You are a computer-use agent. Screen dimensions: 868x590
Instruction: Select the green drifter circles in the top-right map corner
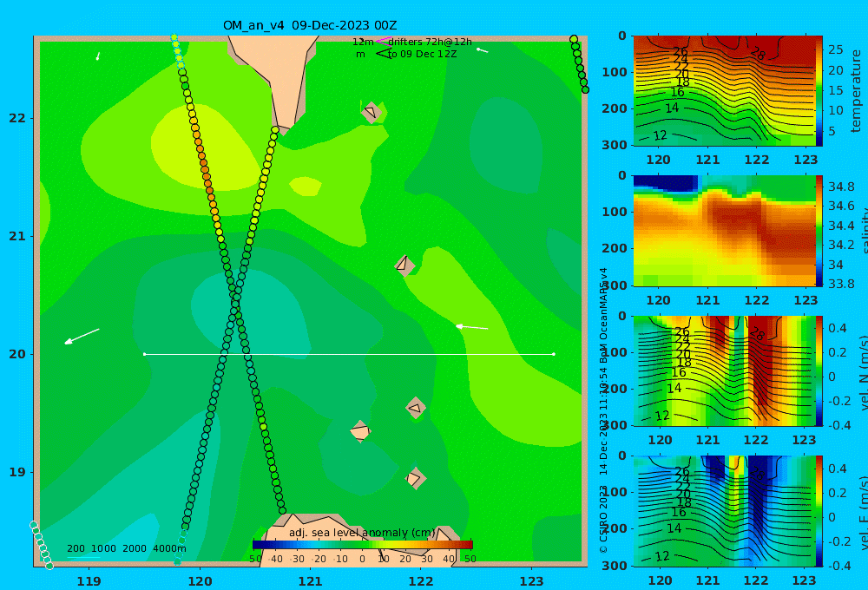pos(579,64)
